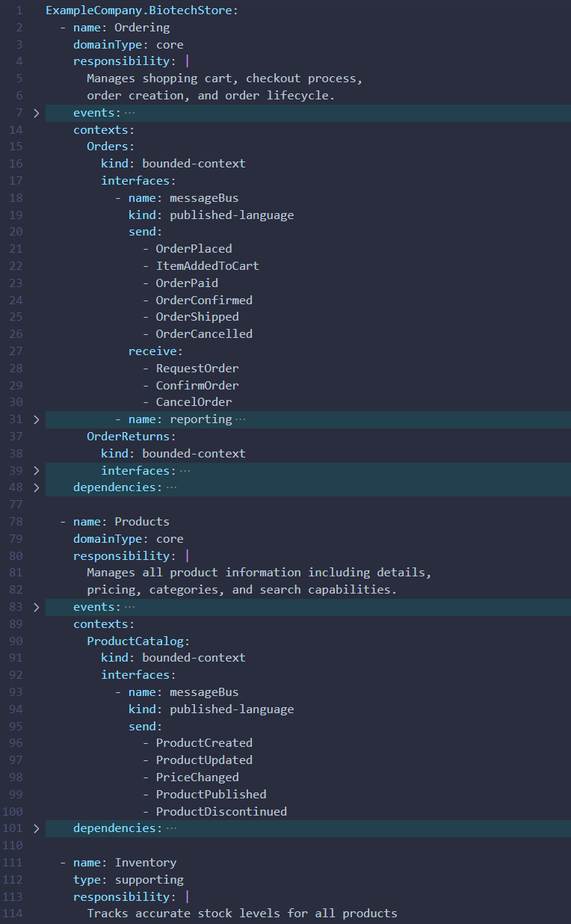Click the ellipsis after "name: reporting"
571x924 pixels.
pyautogui.click(x=240, y=419)
